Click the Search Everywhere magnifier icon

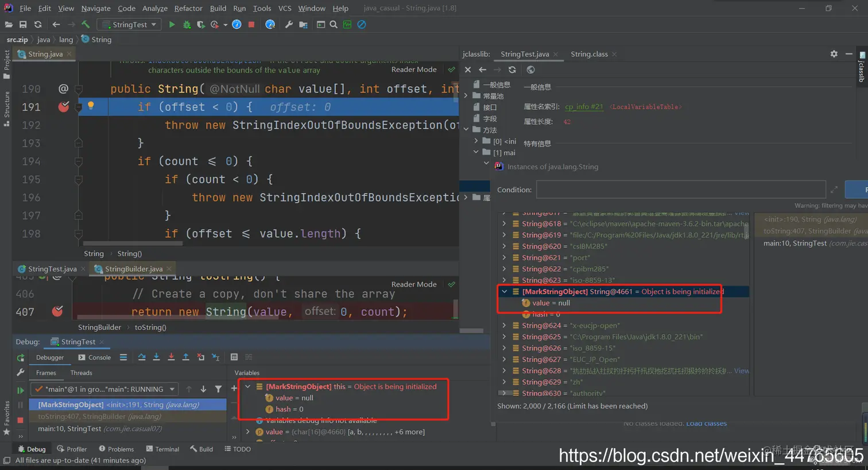point(334,25)
